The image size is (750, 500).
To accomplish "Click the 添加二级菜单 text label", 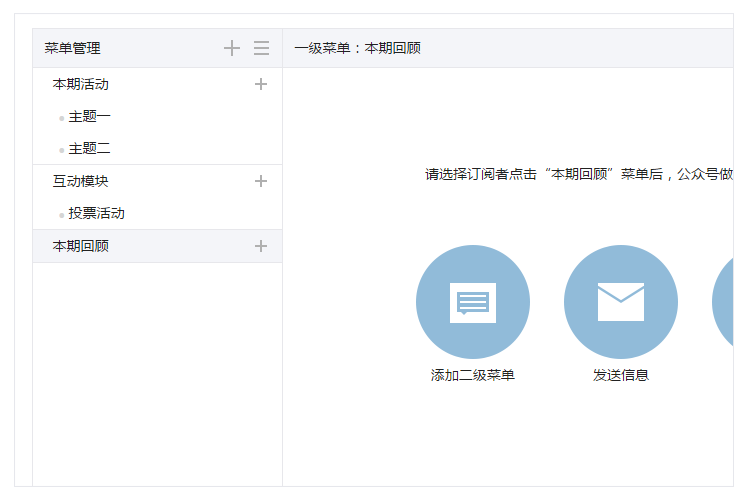I will pos(473,375).
